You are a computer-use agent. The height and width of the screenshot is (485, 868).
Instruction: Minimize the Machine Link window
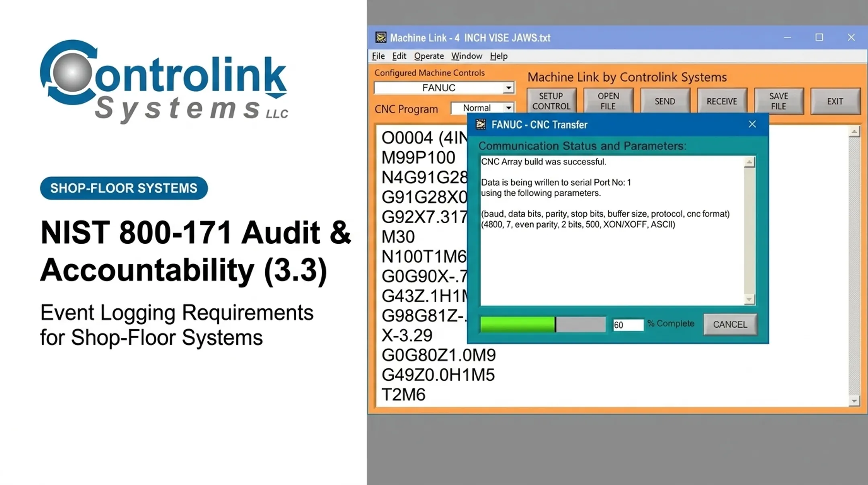click(787, 37)
